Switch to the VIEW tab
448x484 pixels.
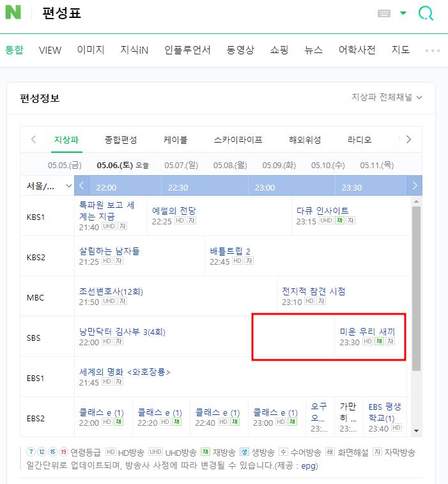(50, 50)
